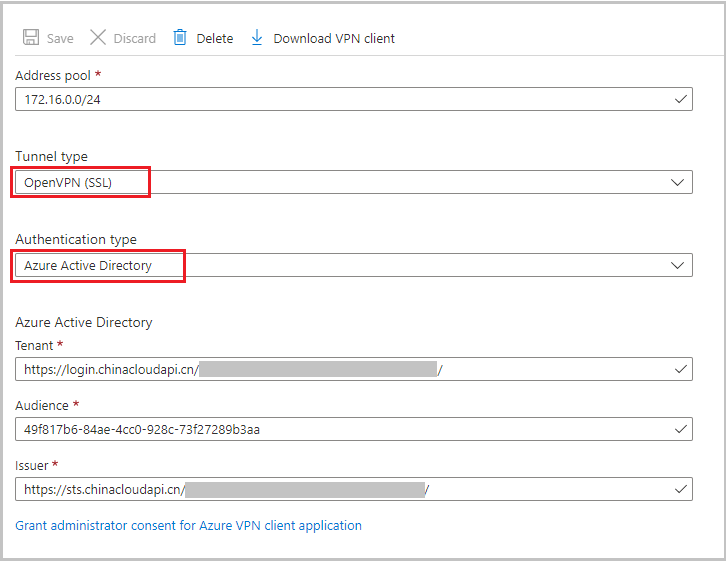Open Grant administrator consent link
Image resolution: width=726 pixels, height=561 pixels.
[x=188, y=526]
